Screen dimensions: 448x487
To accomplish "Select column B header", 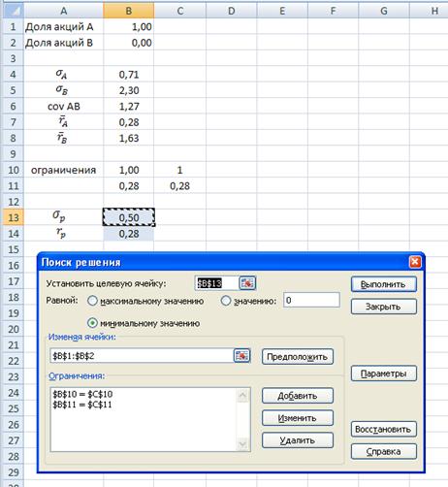I will click(128, 11).
